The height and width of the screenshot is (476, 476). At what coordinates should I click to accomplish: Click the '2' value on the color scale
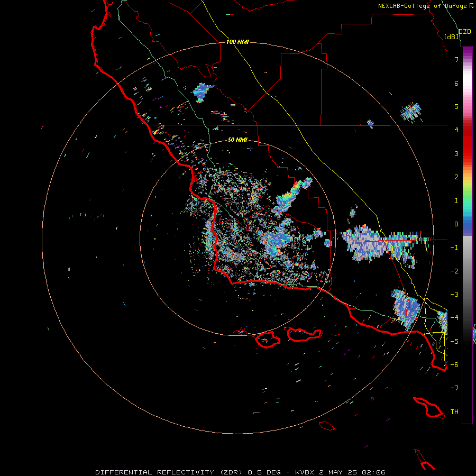click(x=456, y=177)
